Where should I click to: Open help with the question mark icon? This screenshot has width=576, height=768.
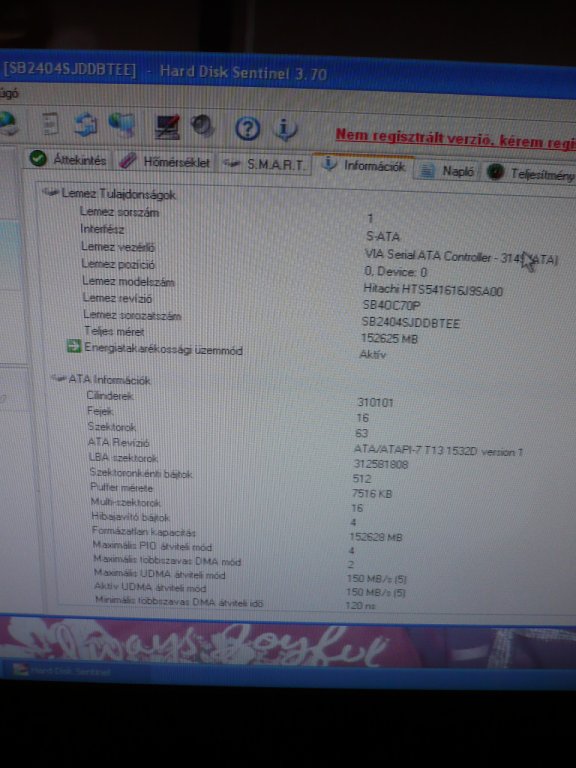[x=247, y=129]
